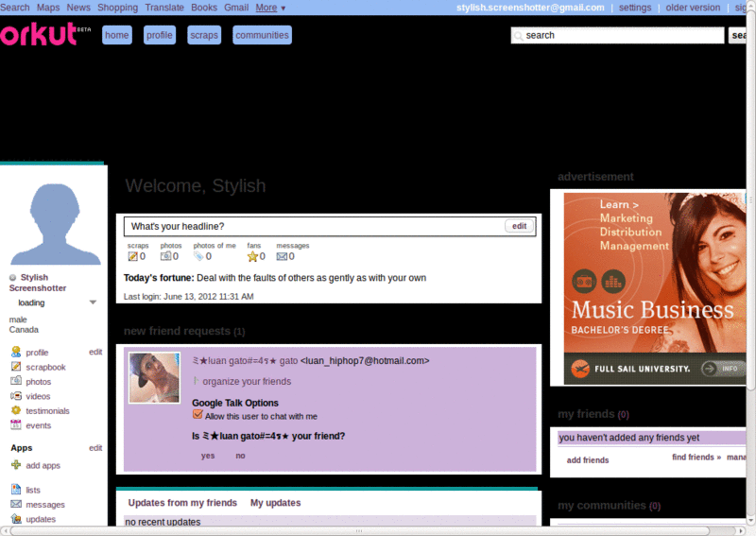Open News link in top bar
756x536 pixels.
click(x=78, y=8)
